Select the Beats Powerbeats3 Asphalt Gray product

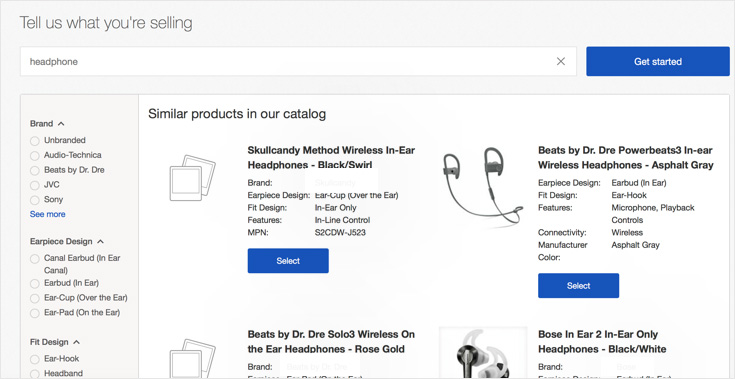pyautogui.click(x=578, y=285)
